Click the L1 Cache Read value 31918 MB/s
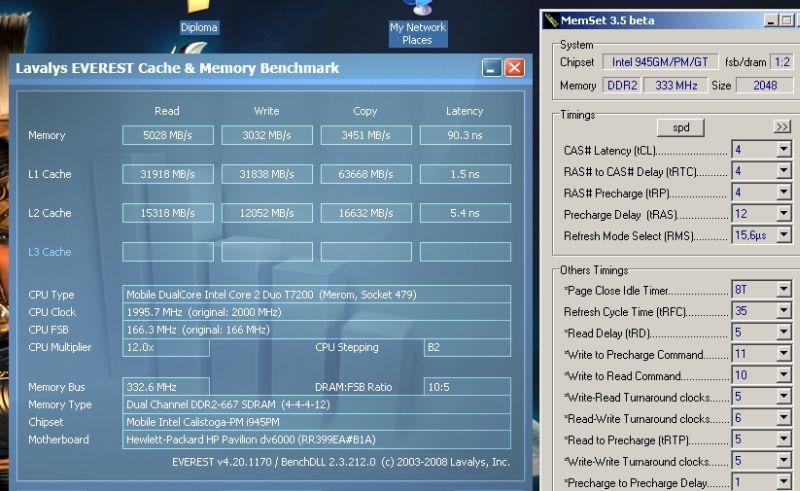Viewport: 800px width, 491px height. pyautogui.click(x=168, y=174)
